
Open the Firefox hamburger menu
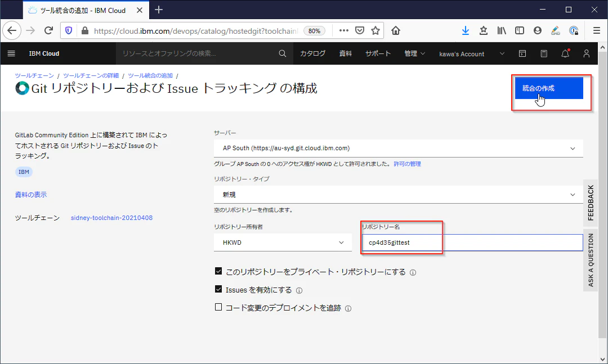pos(597,30)
